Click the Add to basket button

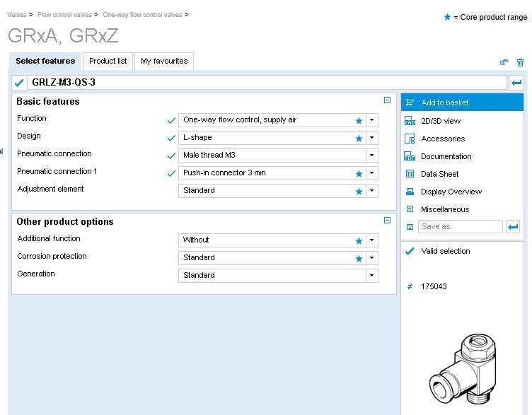(x=462, y=103)
